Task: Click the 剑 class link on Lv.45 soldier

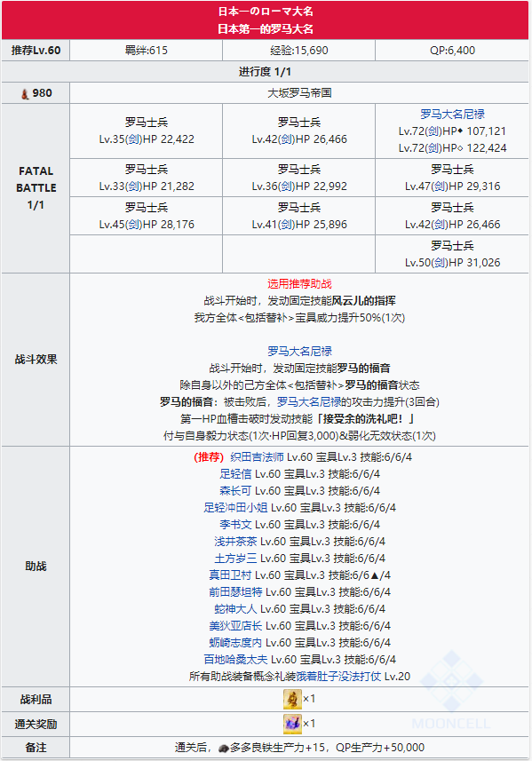Action: [x=134, y=225]
